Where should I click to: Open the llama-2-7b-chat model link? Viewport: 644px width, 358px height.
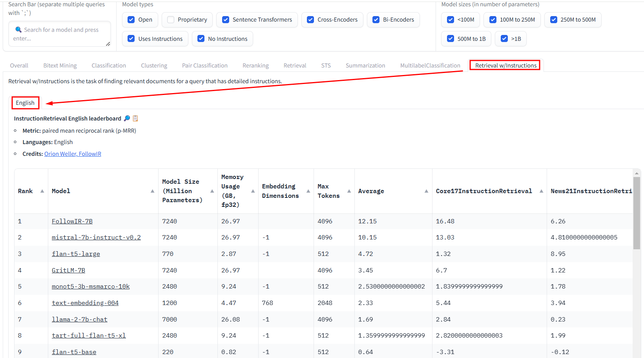pos(80,320)
